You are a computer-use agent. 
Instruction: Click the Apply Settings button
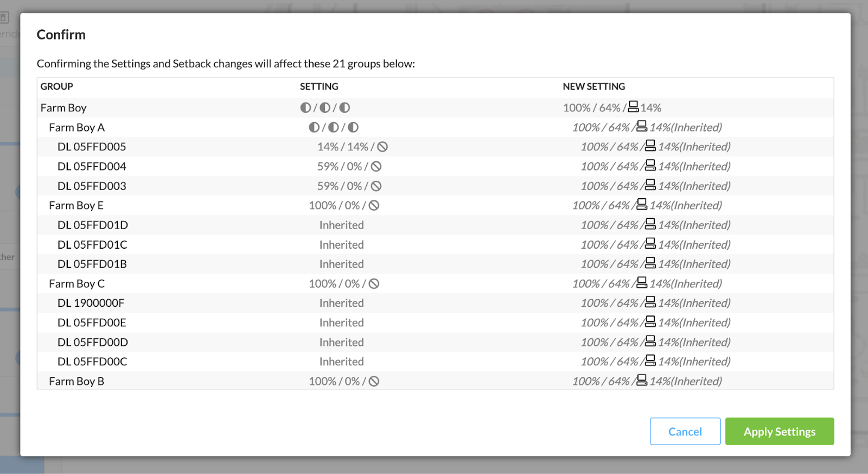[x=779, y=432]
